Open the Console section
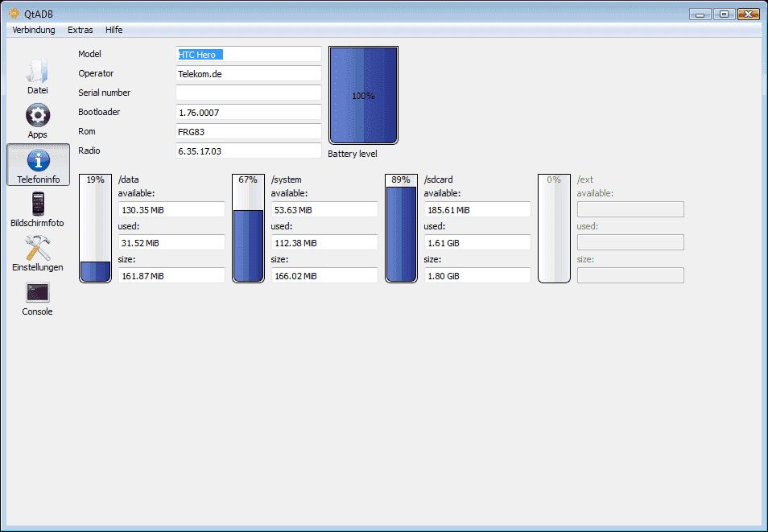Viewport: 768px width, 532px height. click(37, 299)
